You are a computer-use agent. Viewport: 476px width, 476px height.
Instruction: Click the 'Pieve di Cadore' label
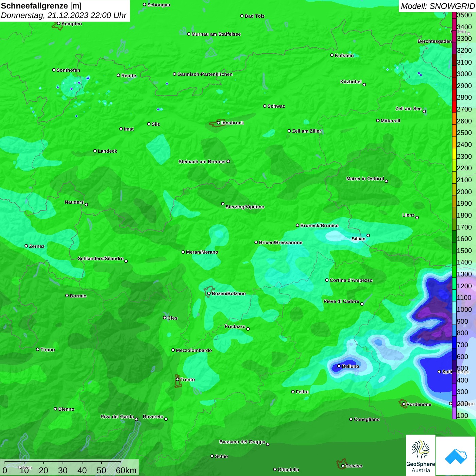point(341,301)
